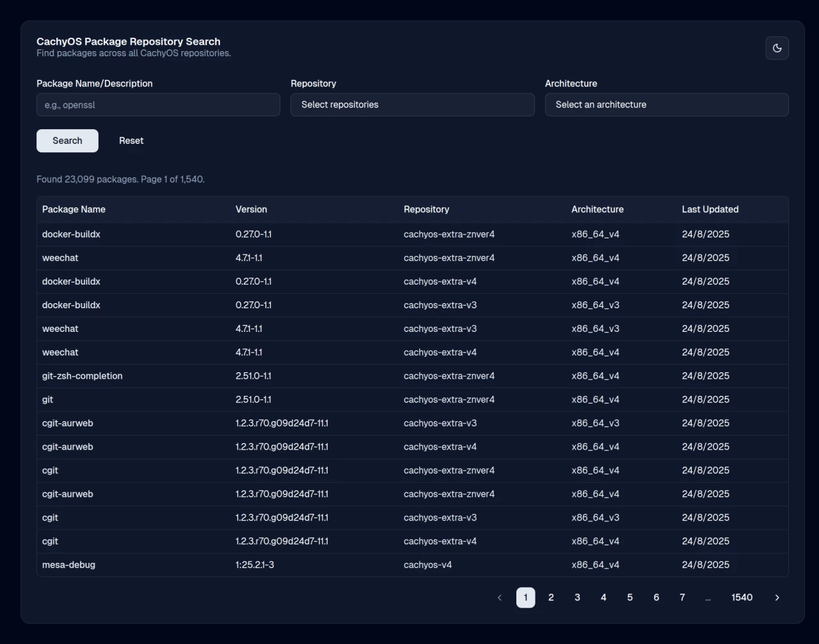Select page 4 in the pagination

603,597
